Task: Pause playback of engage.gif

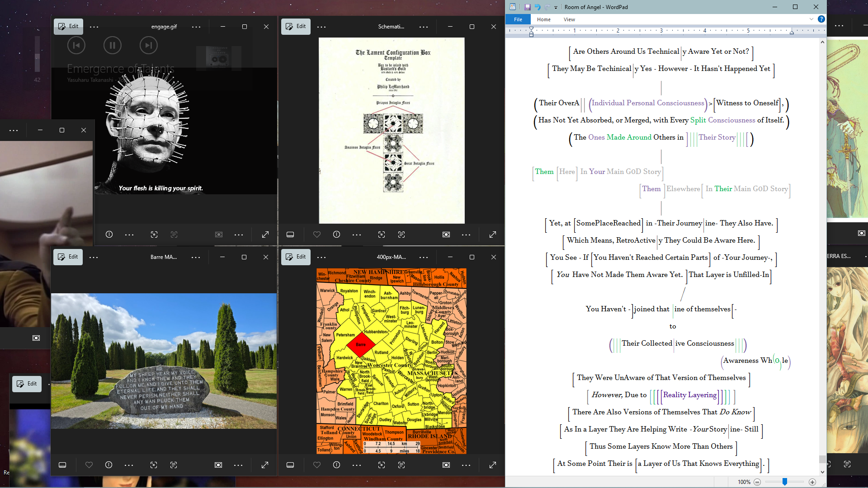Action: coord(113,45)
